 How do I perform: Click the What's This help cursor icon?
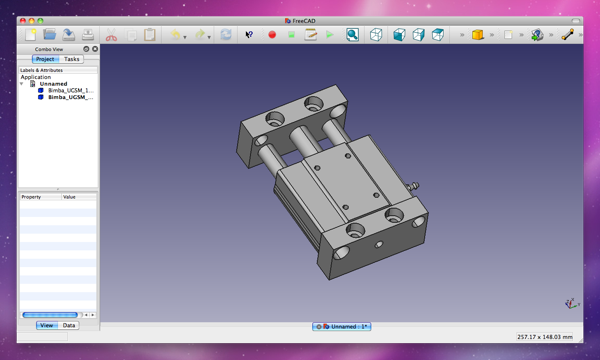tap(249, 35)
